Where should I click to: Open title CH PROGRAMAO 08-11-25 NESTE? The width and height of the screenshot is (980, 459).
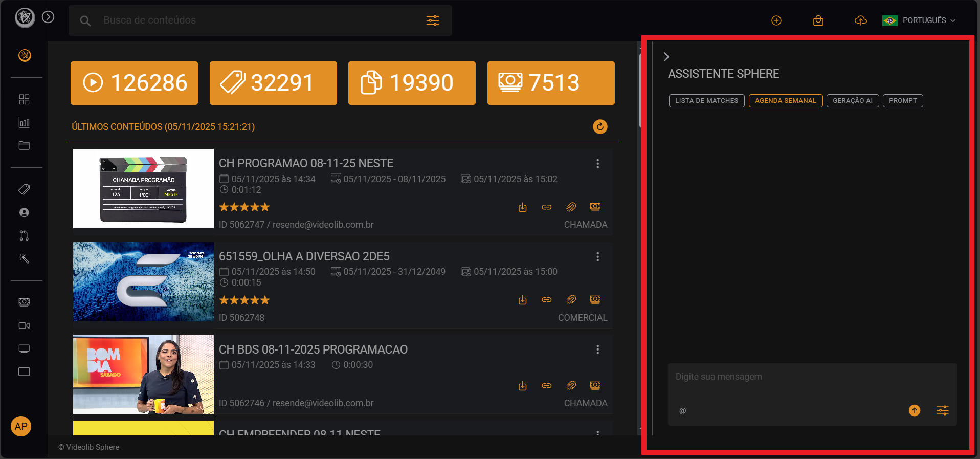306,163
